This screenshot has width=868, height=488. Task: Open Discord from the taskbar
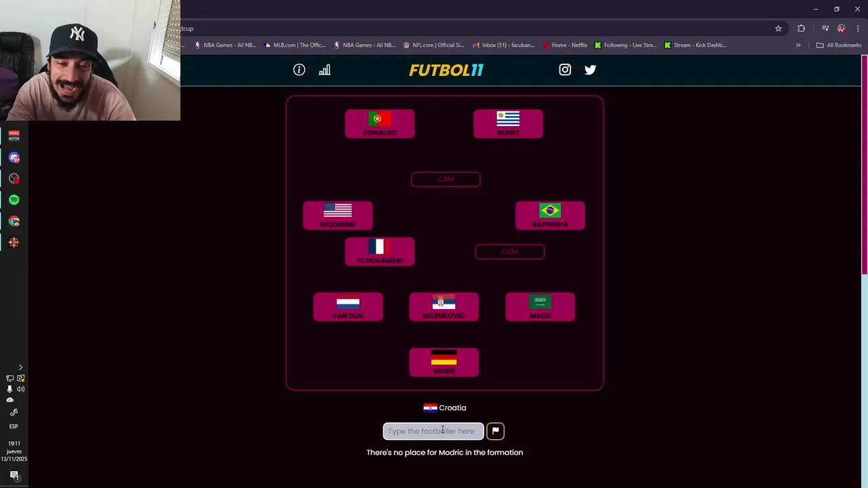14,157
